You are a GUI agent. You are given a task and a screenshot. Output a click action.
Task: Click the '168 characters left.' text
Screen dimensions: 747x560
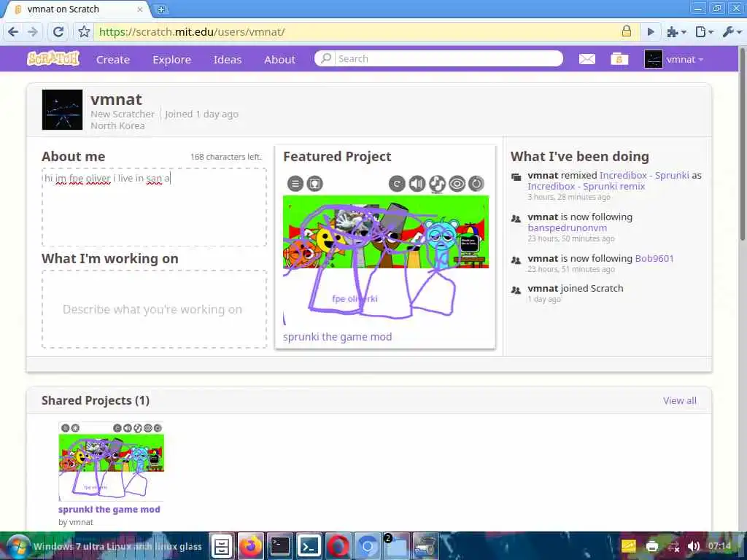pyautogui.click(x=226, y=157)
